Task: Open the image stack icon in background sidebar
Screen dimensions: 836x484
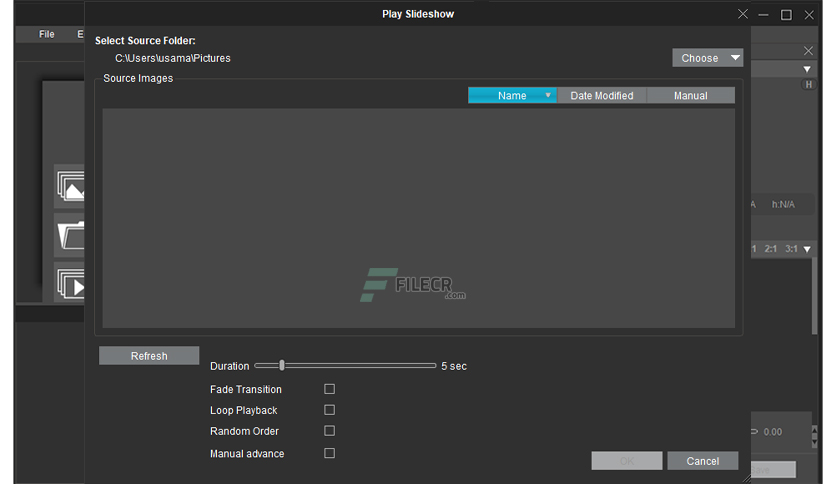Action: 70,186
